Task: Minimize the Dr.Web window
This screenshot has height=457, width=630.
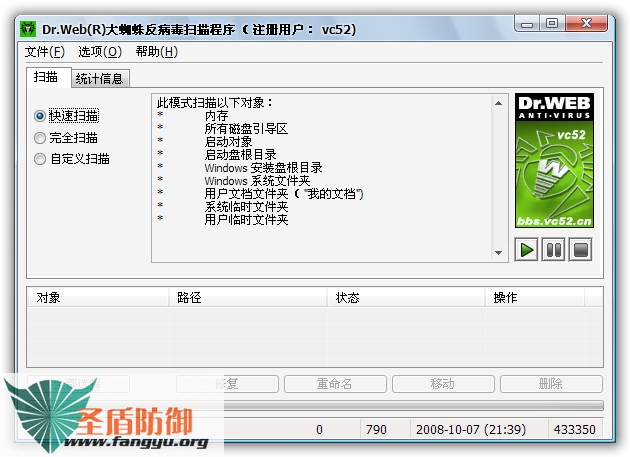Action: (527, 24)
